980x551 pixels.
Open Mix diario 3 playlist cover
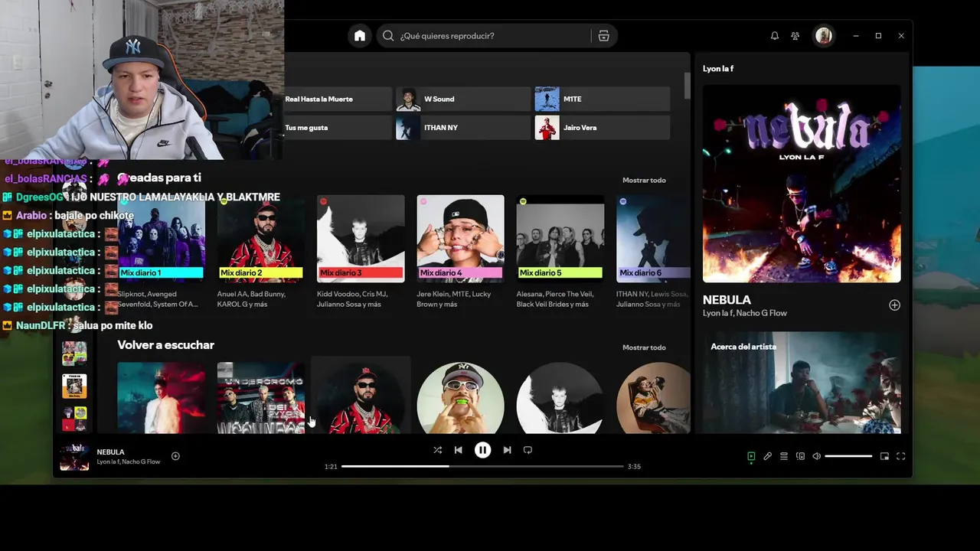(x=361, y=239)
